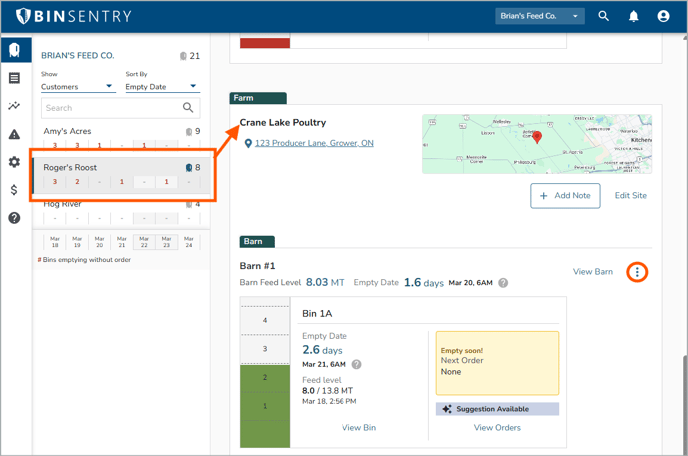Image resolution: width=688 pixels, height=456 pixels.
Task: Click BRIAN'S FEED CO. panel heading
Action: point(78,56)
